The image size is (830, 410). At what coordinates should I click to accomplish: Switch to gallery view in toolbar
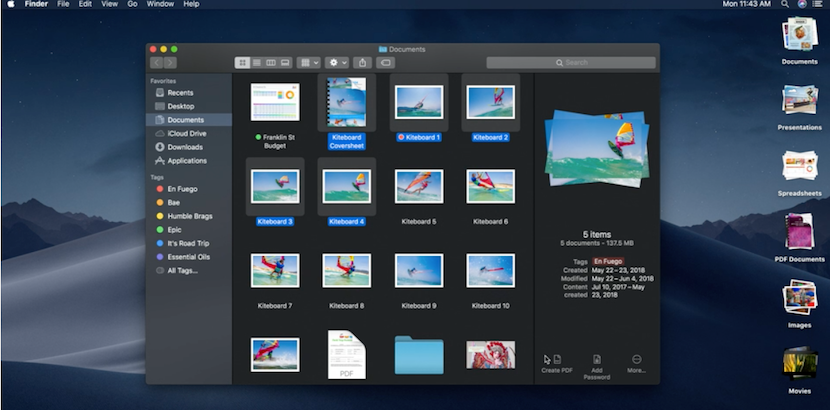click(285, 63)
